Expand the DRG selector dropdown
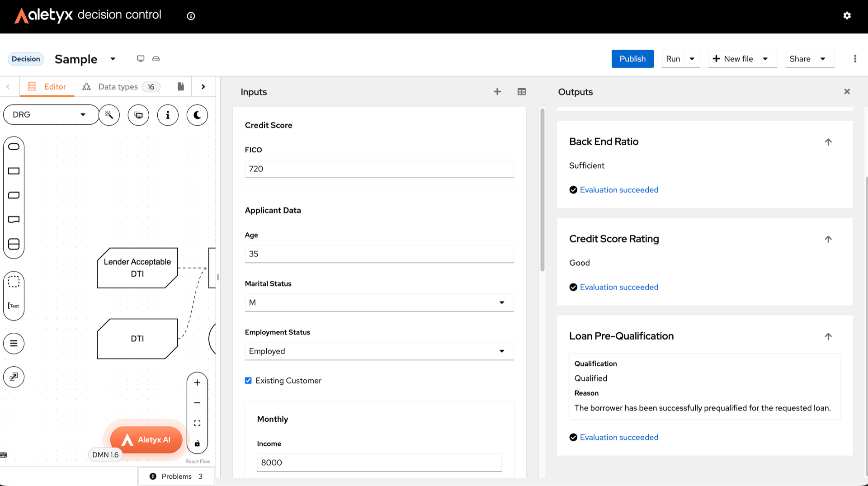This screenshot has width=868, height=486. (x=51, y=115)
